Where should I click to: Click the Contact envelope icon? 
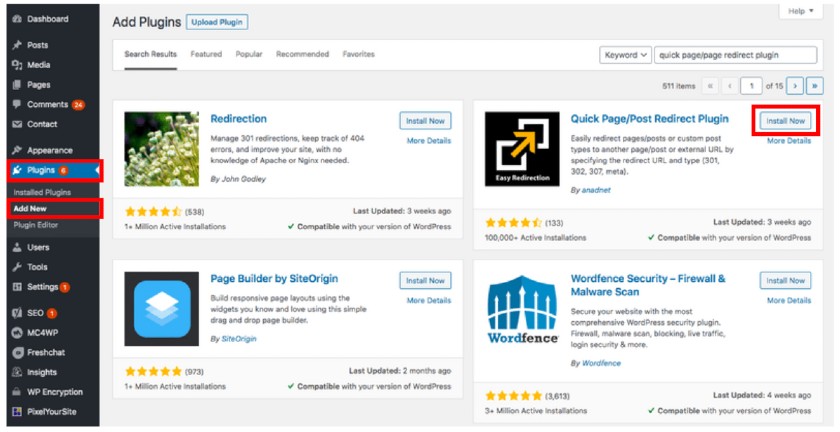17,124
